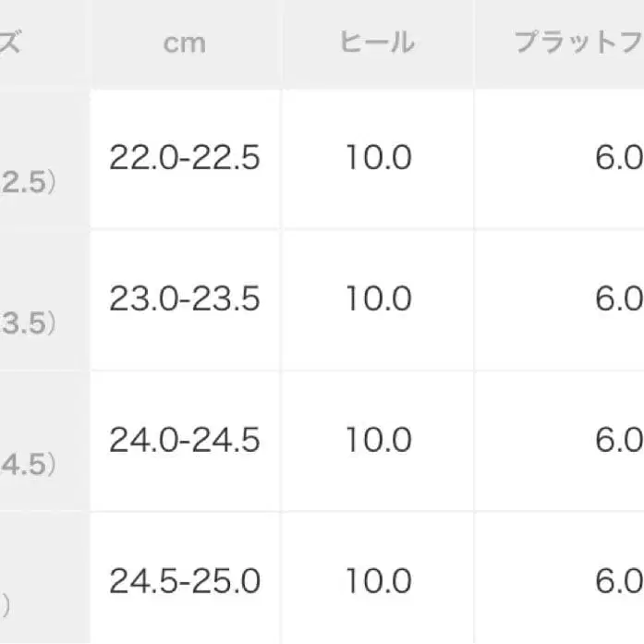
Task: Click the size cell ending in 3.5)
Action: click(28, 323)
